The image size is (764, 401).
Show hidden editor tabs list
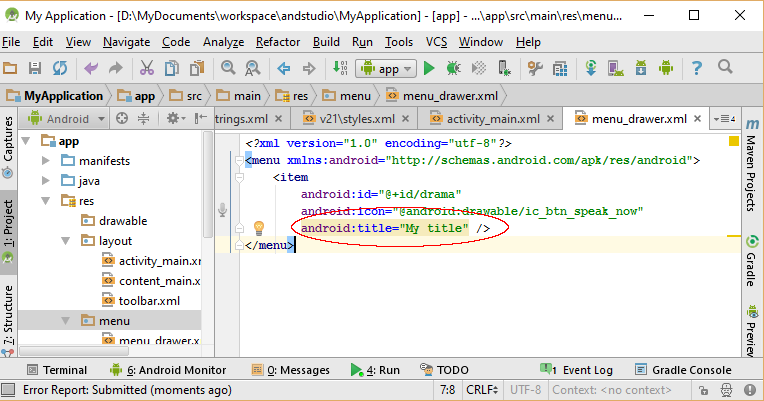tap(725, 119)
